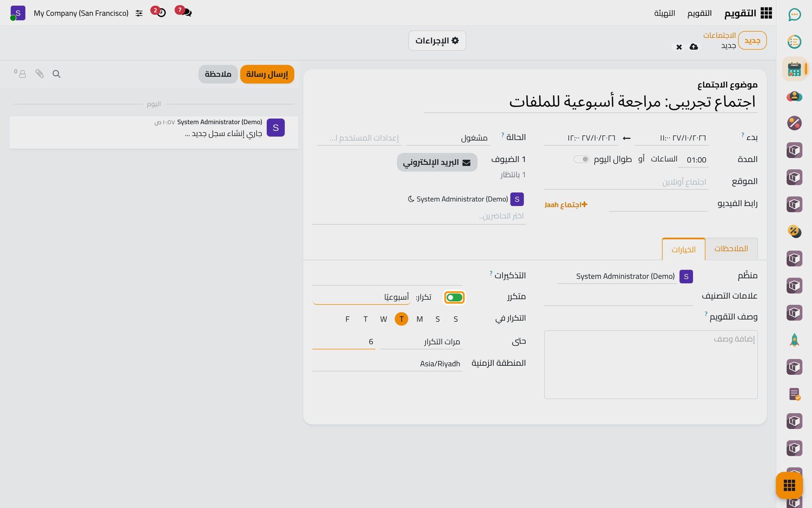The height and width of the screenshot is (508, 812).
Task: Open the To-do list sidebar icon
Action: click(x=794, y=41)
